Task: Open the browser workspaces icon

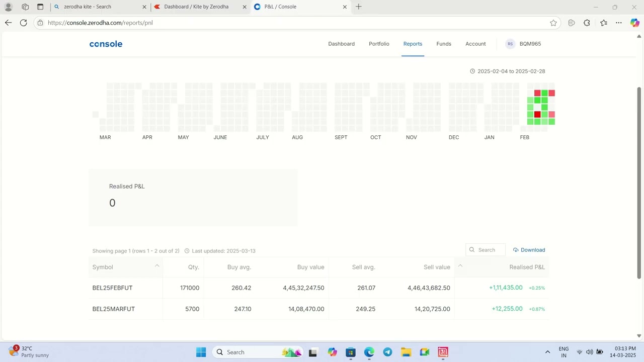Action: [x=25, y=7]
